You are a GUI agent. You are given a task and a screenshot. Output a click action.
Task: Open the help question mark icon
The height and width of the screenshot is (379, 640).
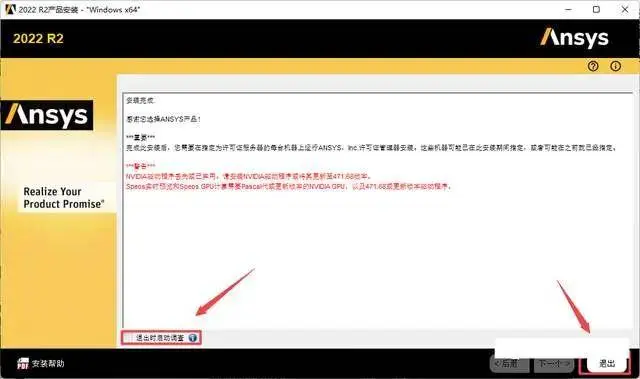[593, 66]
